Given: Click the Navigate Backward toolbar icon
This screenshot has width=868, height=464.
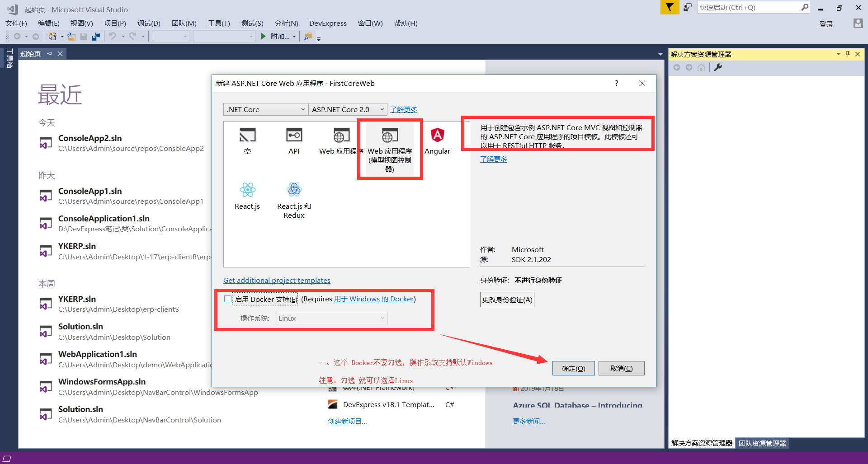Looking at the screenshot, I should click(x=17, y=36).
